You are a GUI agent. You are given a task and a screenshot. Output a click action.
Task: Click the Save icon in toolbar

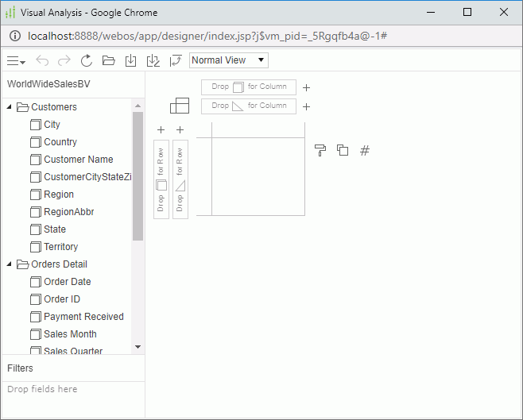(131, 60)
